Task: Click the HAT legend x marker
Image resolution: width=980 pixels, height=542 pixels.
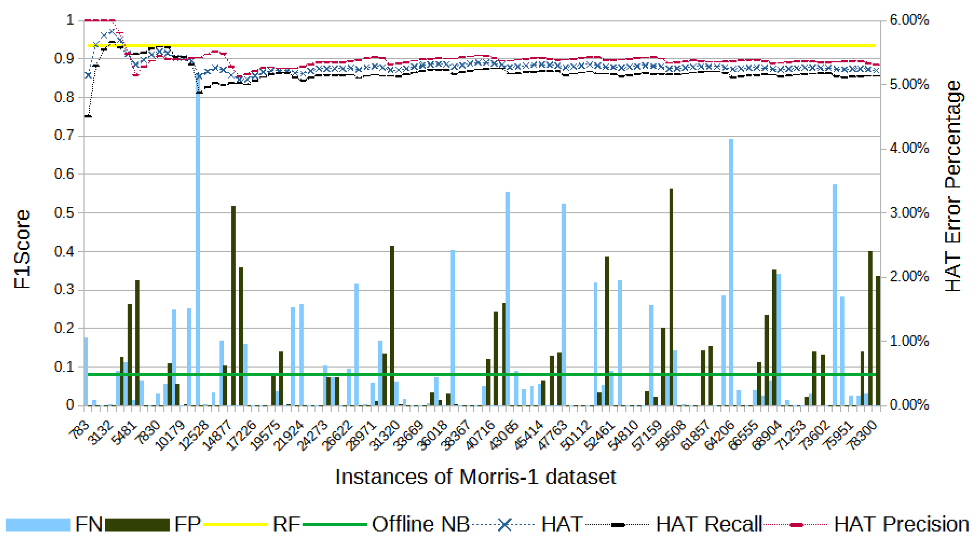Action: 504,525
